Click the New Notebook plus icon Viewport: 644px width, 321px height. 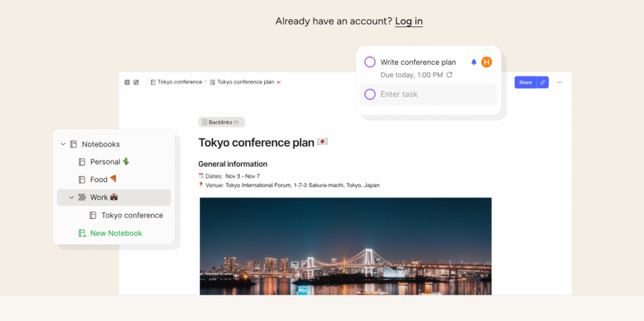click(x=82, y=233)
